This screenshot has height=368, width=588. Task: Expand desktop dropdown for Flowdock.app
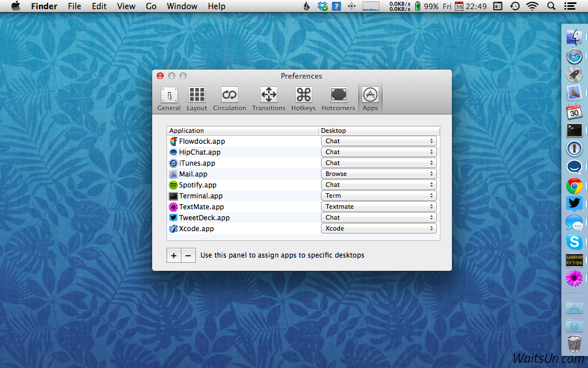pyautogui.click(x=378, y=141)
